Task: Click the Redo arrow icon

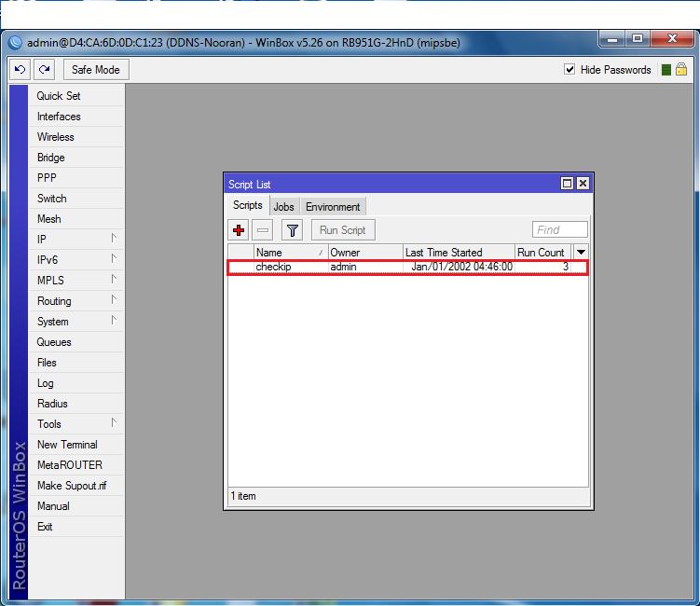Action: point(44,70)
